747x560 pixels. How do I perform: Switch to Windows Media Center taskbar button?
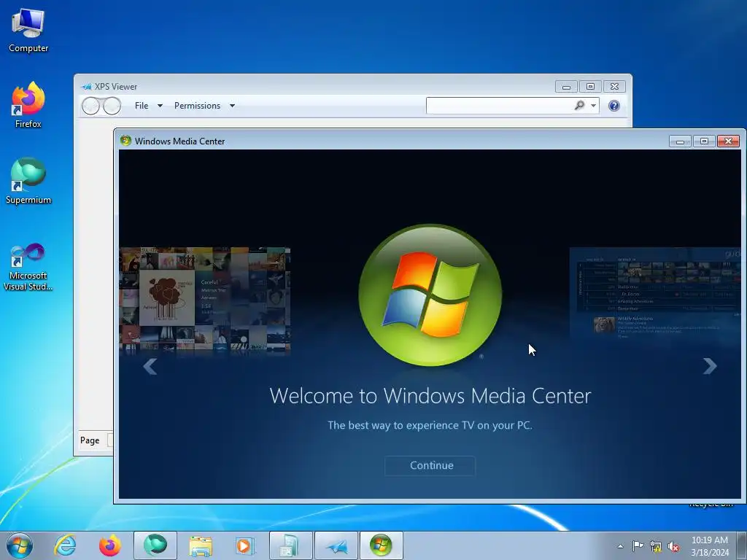pyautogui.click(x=381, y=545)
